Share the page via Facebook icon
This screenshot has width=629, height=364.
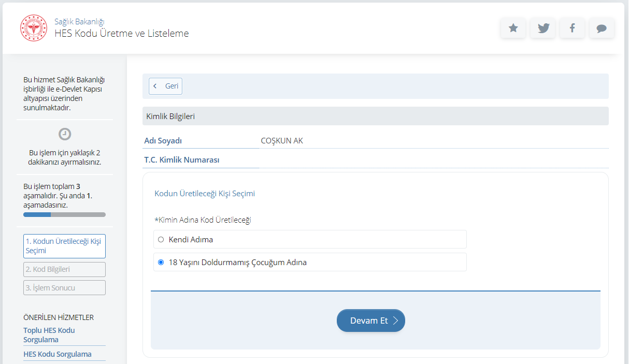click(572, 28)
